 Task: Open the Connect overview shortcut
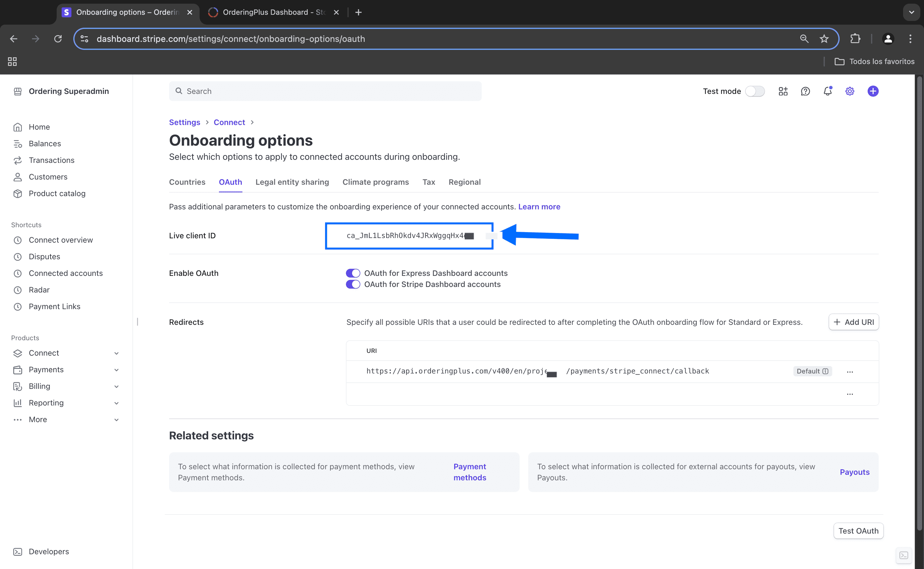tap(61, 240)
